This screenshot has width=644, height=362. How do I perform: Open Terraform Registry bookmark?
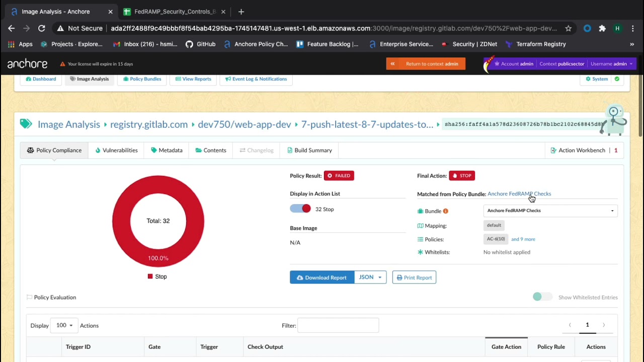click(536, 44)
